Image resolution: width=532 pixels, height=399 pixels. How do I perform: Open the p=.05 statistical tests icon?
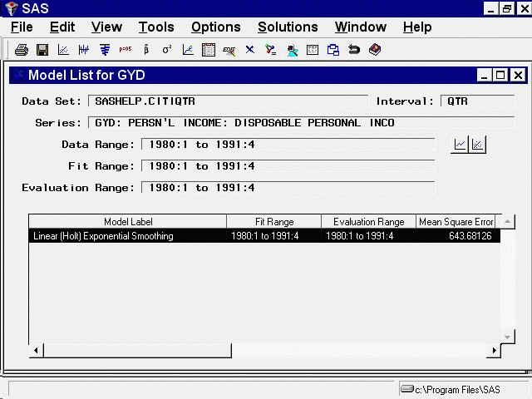point(126,50)
